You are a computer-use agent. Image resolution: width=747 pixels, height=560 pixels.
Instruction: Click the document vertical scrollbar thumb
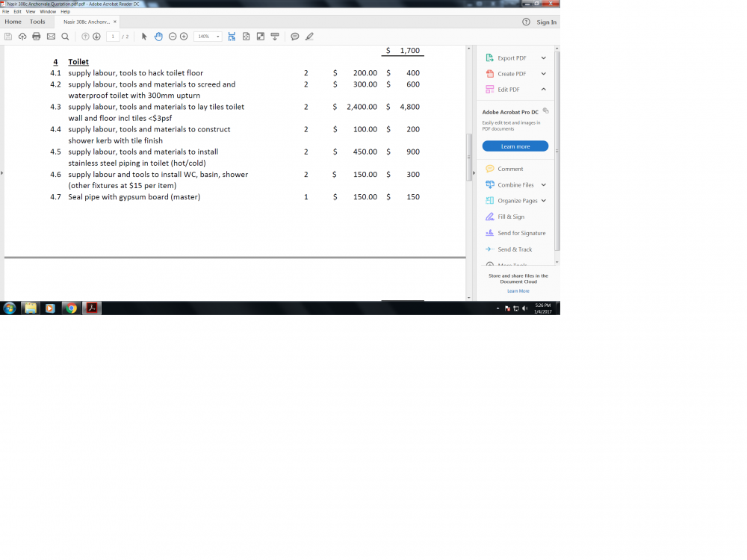pos(469,157)
